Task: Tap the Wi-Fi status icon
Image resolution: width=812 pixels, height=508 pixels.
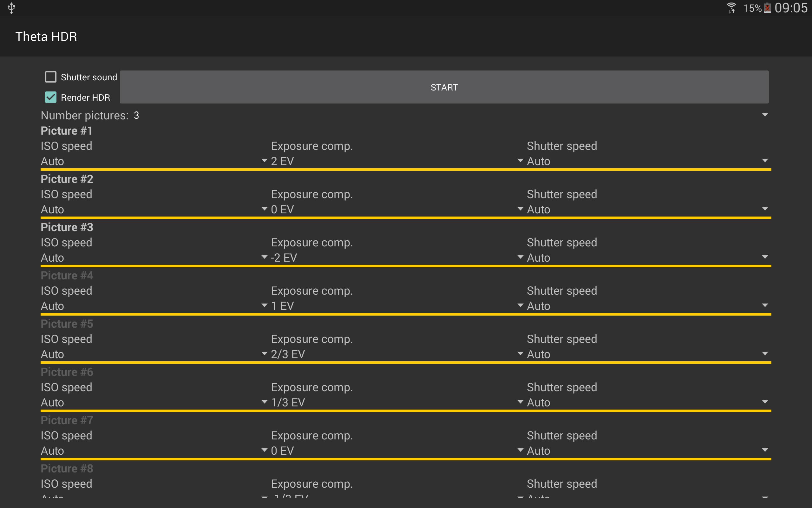Action: coord(731,8)
